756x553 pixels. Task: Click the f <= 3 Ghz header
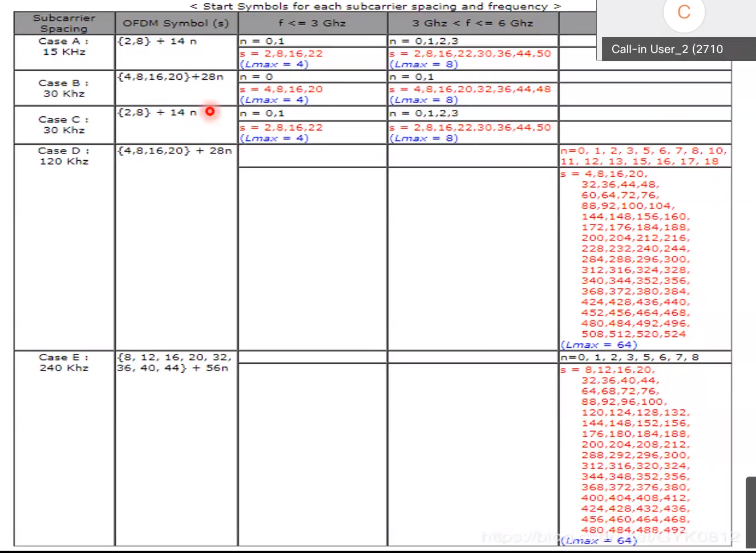312,23
